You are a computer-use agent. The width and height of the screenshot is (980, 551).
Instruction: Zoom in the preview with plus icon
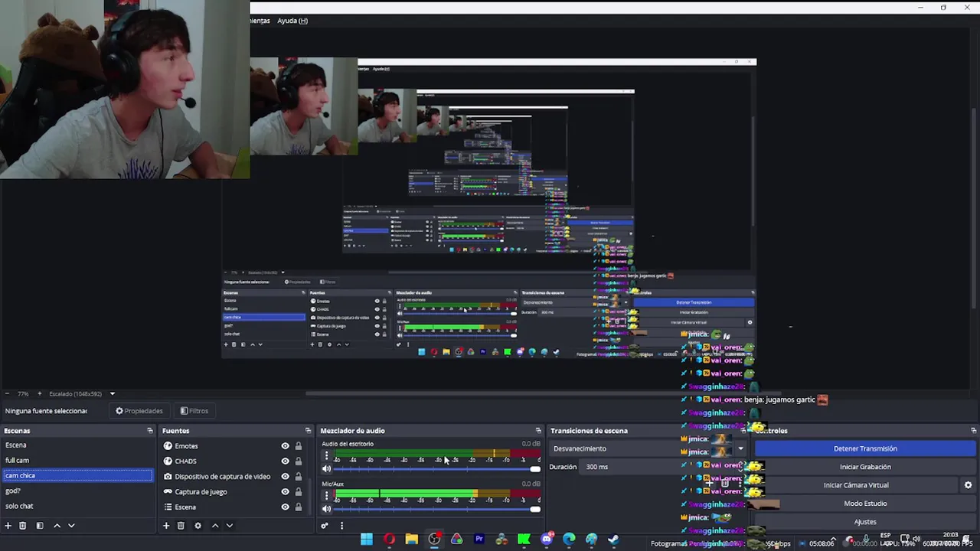click(40, 394)
